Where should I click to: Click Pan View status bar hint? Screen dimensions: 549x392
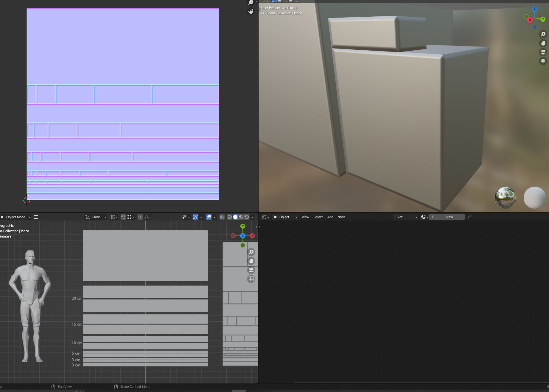[65, 387]
